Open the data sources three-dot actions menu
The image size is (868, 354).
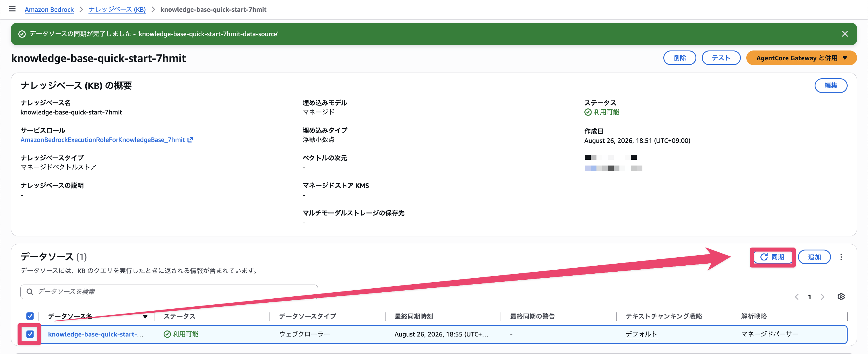(841, 257)
